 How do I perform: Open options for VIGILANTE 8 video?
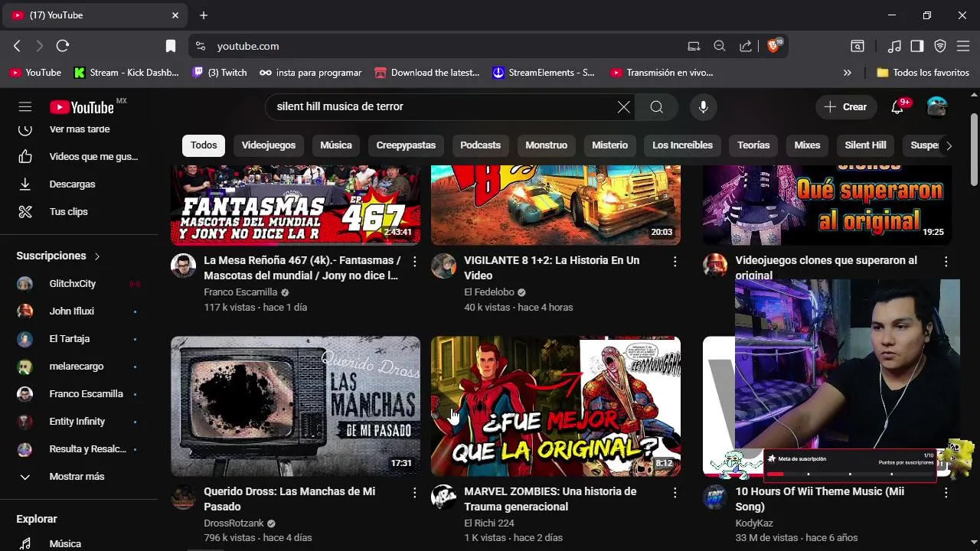click(675, 262)
